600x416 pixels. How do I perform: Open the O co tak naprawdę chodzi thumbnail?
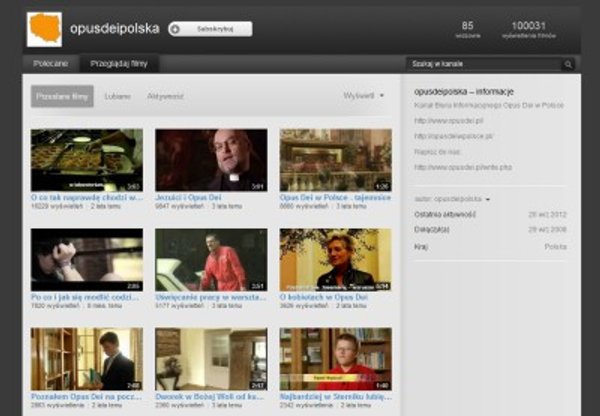[86, 159]
